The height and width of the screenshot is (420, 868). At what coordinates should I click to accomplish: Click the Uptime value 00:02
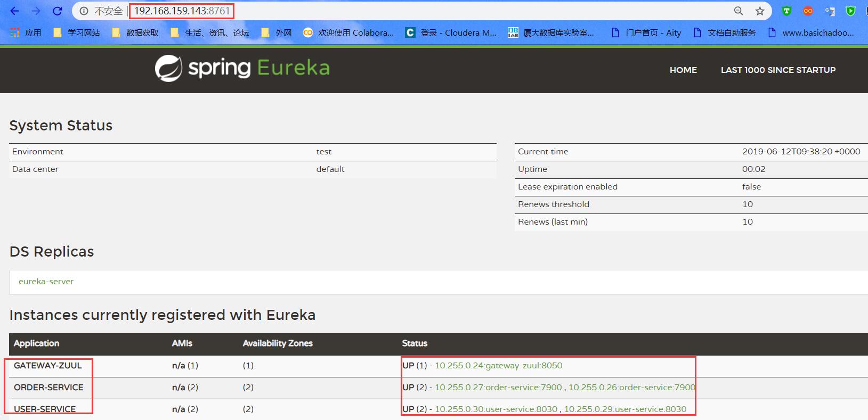[753, 169]
